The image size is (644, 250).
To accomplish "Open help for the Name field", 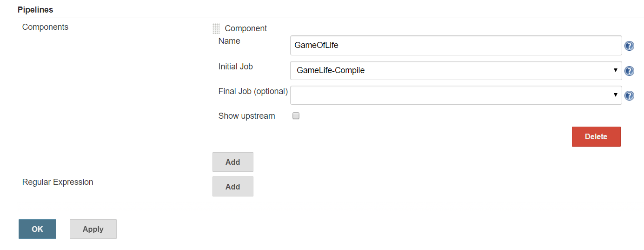I will coord(629,46).
